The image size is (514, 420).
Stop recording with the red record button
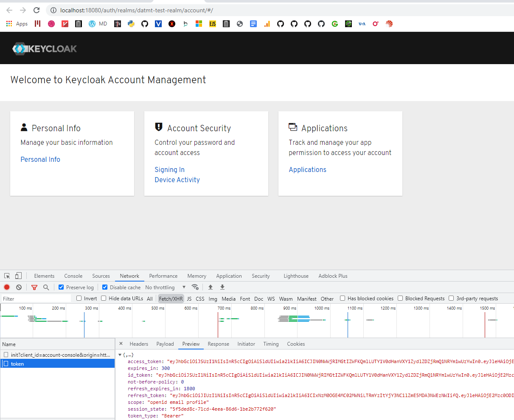[x=7, y=287]
